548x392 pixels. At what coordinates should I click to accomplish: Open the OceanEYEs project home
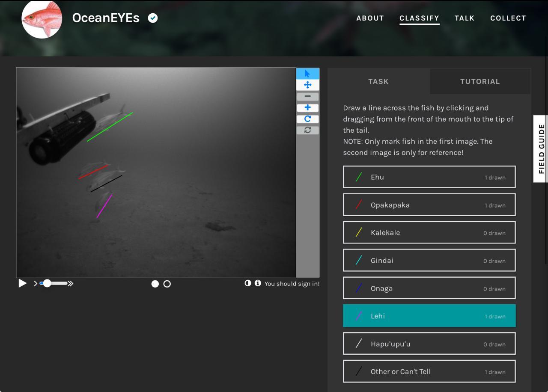(106, 18)
